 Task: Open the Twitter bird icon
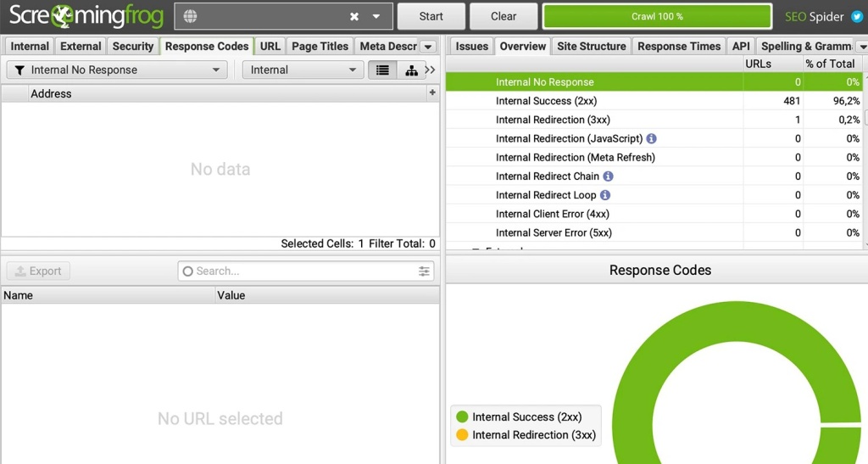pos(857,17)
